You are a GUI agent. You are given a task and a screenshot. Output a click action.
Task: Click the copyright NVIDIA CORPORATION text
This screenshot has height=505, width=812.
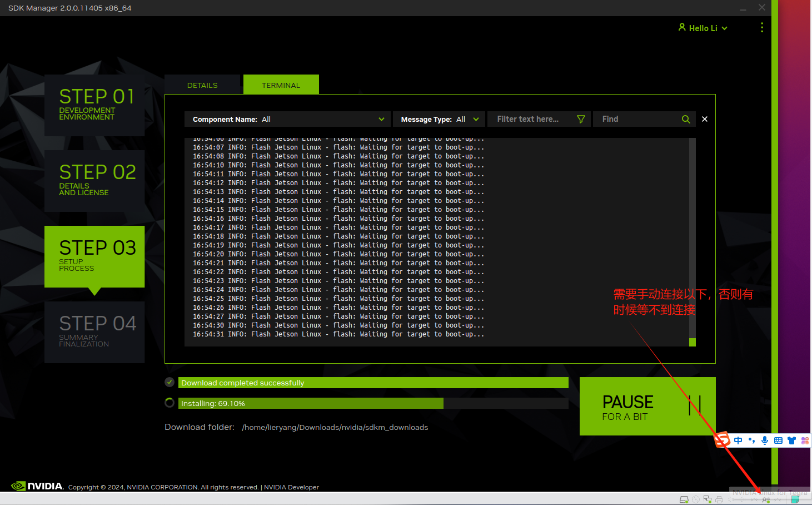(x=163, y=487)
